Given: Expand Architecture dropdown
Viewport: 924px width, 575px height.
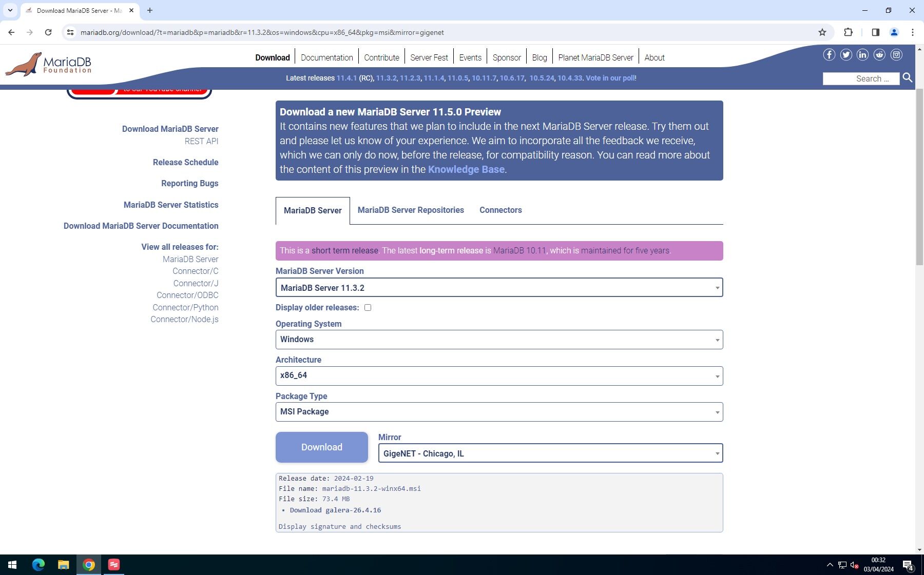Looking at the screenshot, I should pyautogui.click(x=499, y=375).
